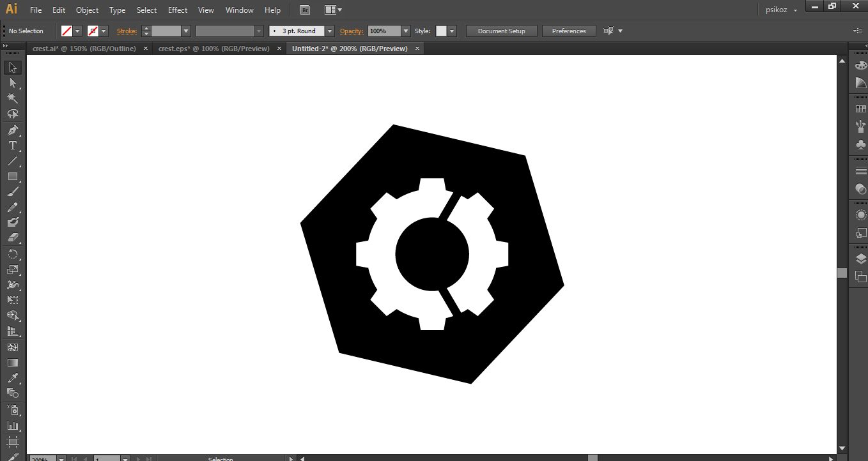
Task: Activate the Direct Selection tool
Action: [x=12, y=83]
